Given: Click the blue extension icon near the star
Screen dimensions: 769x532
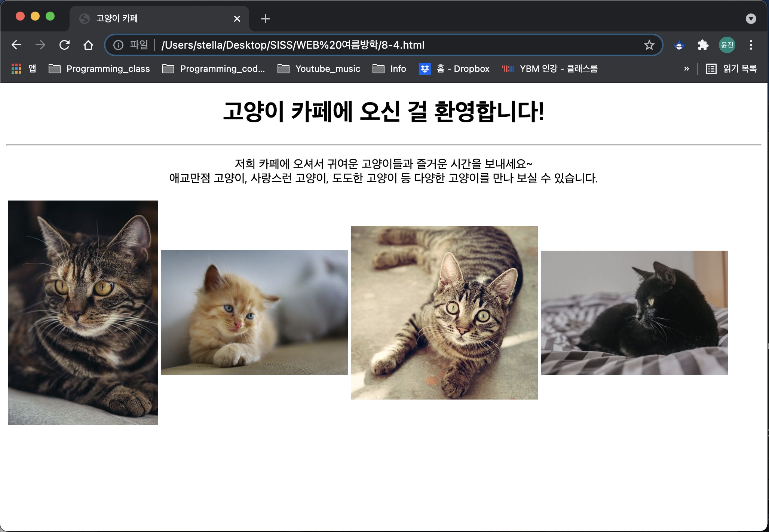Looking at the screenshot, I should pyautogui.click(x=679, y=45).
